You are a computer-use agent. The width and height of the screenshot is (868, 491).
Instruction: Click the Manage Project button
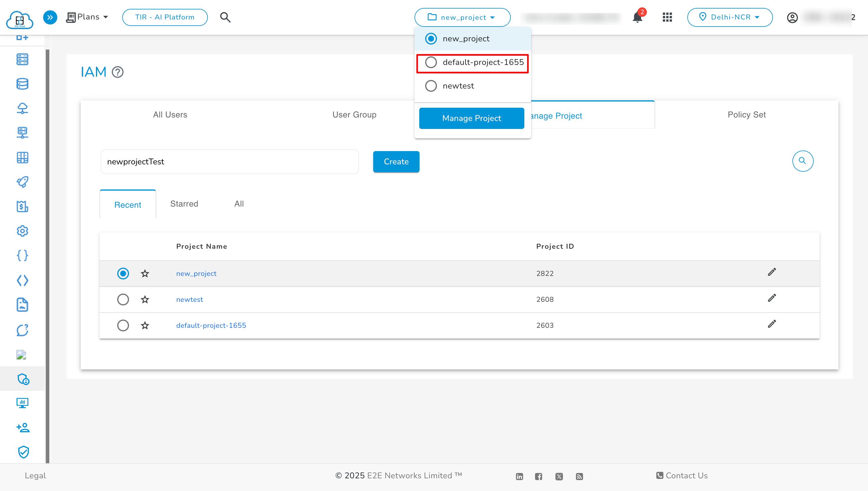pyautogui.click(x=471, y=118)
